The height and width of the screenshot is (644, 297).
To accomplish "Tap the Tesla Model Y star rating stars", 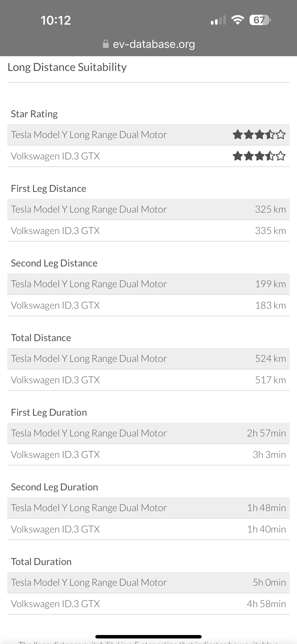I will click(259, 135).
